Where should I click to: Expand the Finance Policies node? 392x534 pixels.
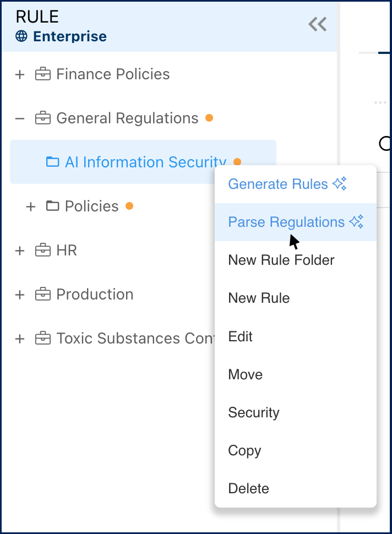pyautogui.click(x=20, y=74)
